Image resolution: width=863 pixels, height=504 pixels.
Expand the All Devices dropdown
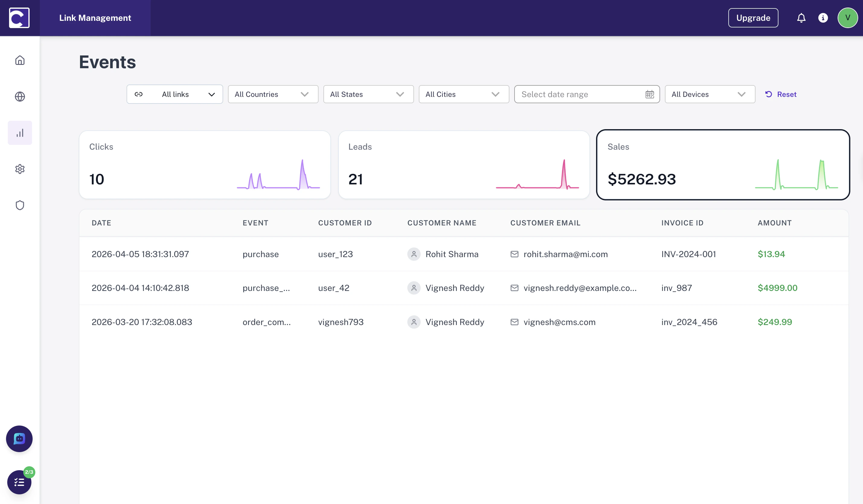click(710, 94)
